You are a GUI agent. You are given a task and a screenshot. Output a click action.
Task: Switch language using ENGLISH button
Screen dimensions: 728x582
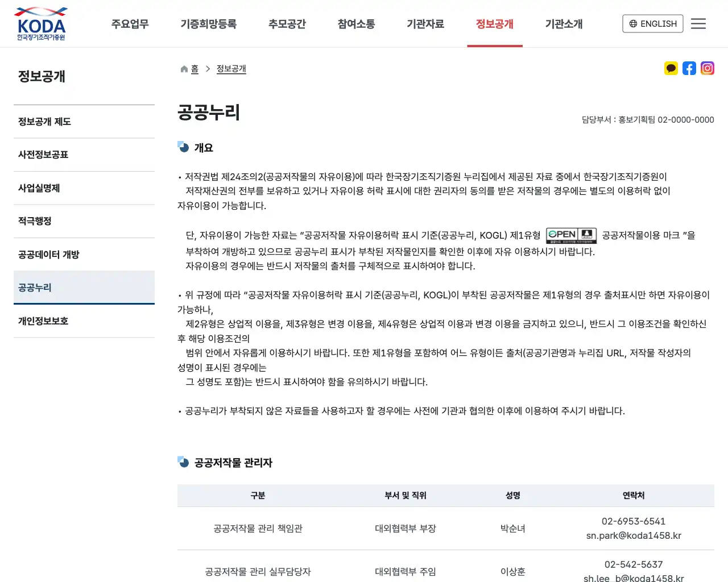(653, 24)
